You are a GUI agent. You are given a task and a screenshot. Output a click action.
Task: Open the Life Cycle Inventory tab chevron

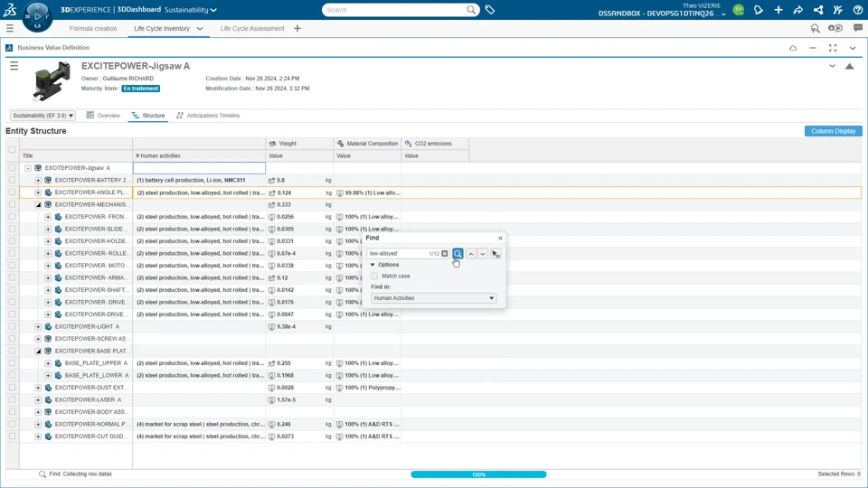(200, 28)
